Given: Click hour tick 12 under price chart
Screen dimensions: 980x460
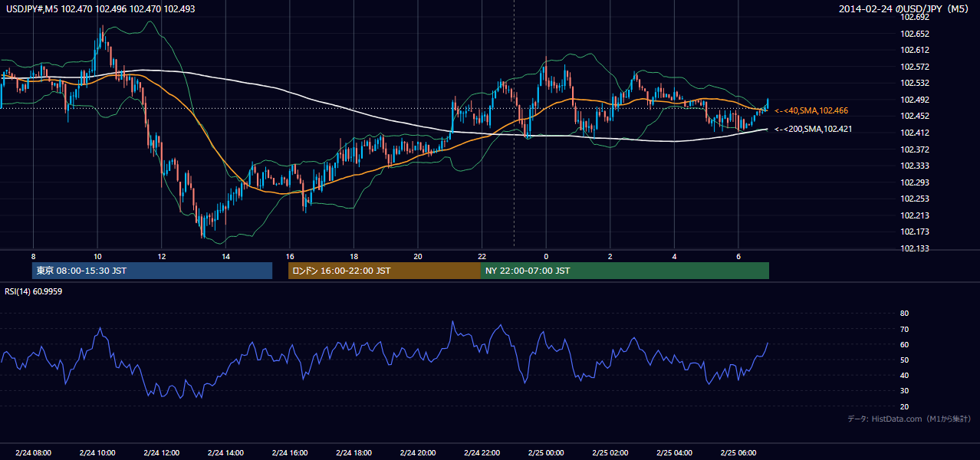Looking at the screenshot, I should [x=161, y=256].
